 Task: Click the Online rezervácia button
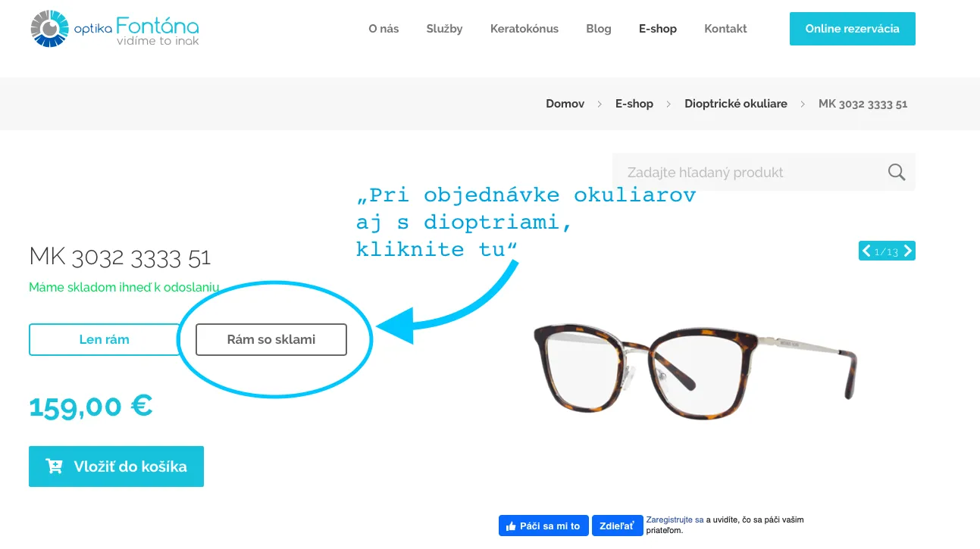pyautogui.click(x=852, y=29)
